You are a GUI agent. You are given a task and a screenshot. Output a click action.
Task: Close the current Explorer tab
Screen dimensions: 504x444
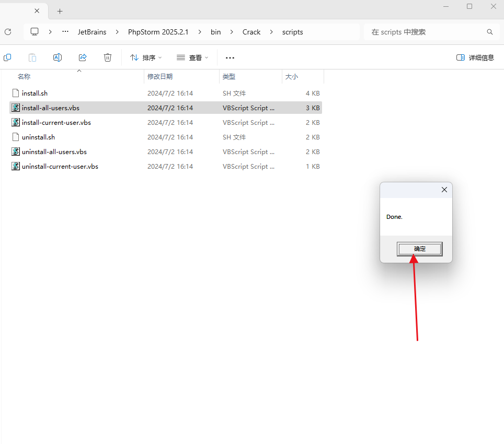[x=37, y=11]
